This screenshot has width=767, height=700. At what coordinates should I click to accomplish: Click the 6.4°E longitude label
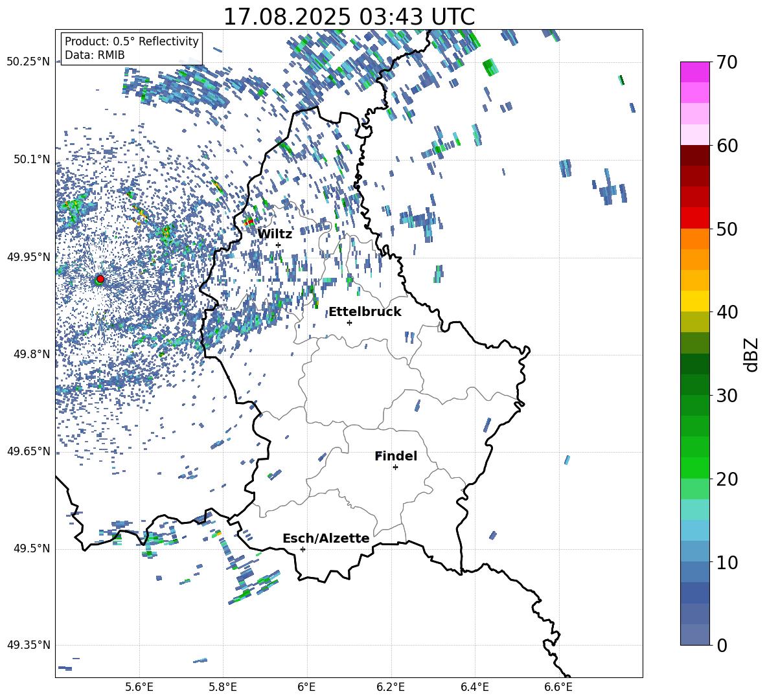(474, 687)
